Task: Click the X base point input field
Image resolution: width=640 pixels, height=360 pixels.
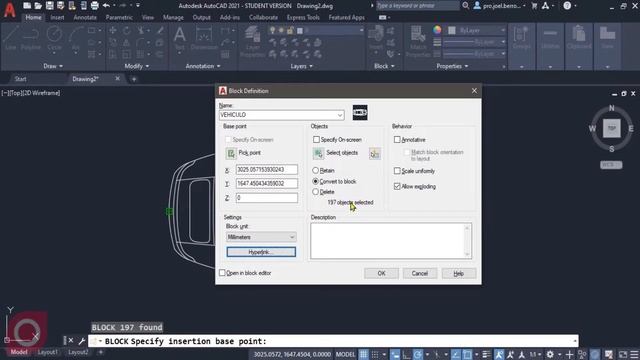Action: pos(267,169)
